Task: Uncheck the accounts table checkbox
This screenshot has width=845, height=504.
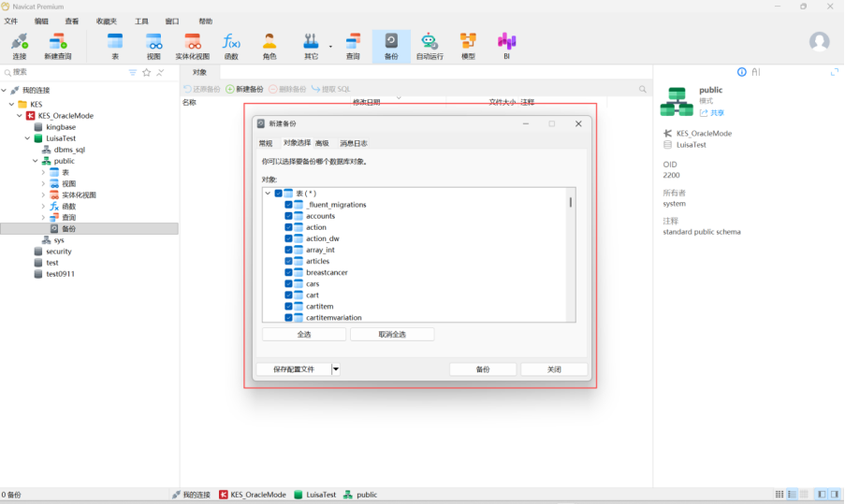Action: pos(288,216)
